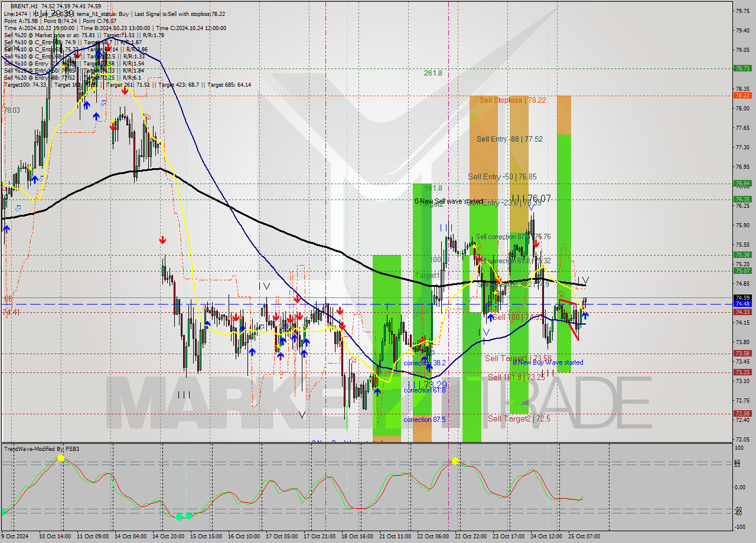
Task: Select the 'Sell Target1 | 73.58' label
Action: tap(518, 358)
